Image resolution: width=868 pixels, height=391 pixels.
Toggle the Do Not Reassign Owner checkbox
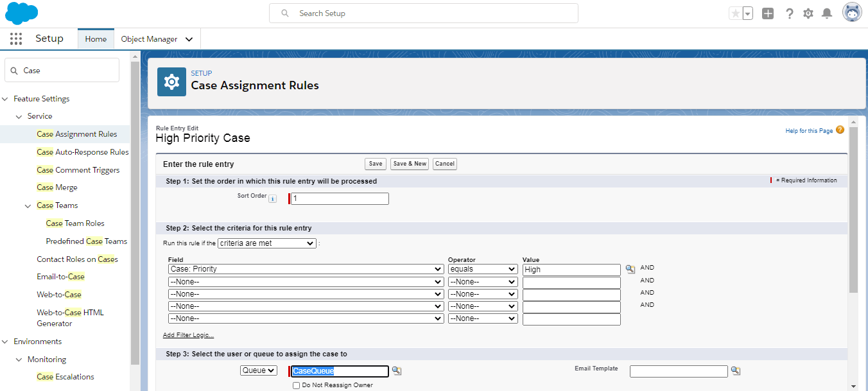[x=296, y=385]
